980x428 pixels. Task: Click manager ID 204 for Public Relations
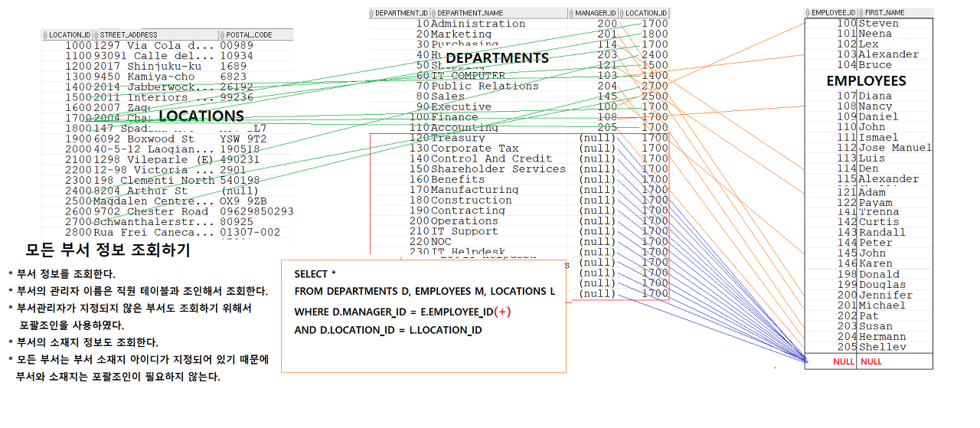point(607,87)
